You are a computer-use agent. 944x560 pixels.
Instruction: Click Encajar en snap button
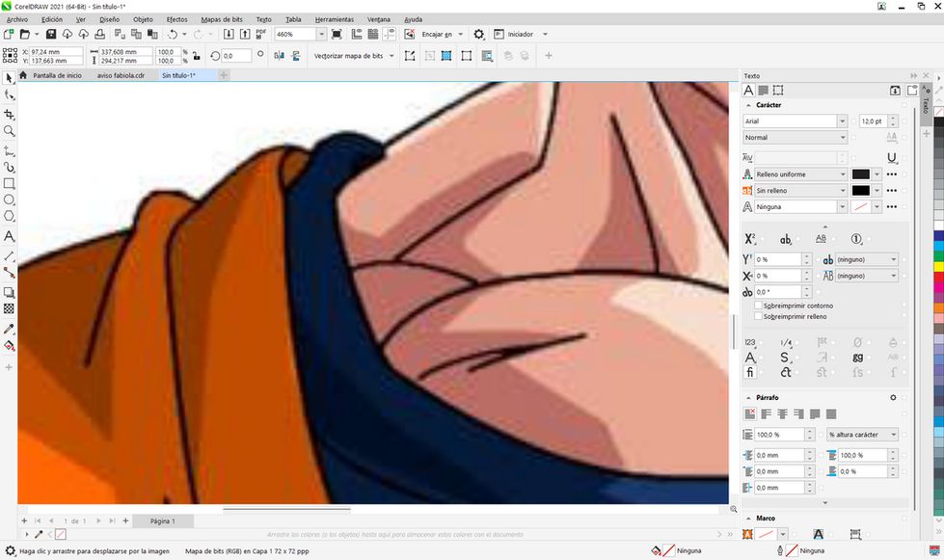tap(437, 35)
